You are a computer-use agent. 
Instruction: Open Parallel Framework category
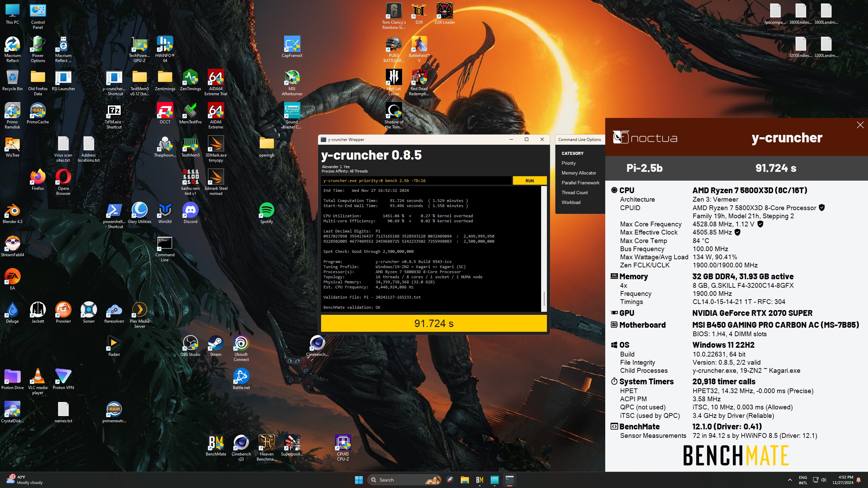coord(580,183)
